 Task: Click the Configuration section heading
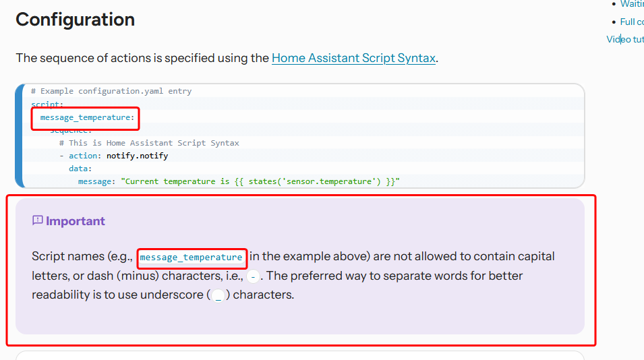click(x=75, y=20)
